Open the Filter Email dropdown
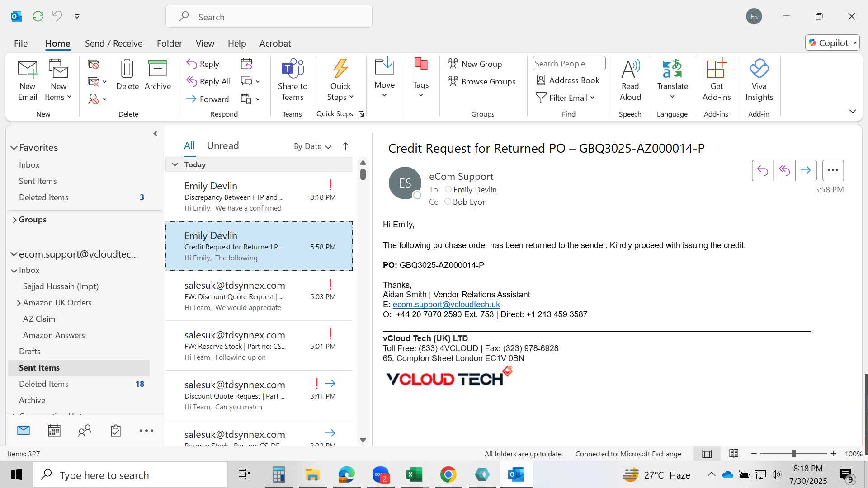This screenshot has height=488, width=868. [x=566, y=98]
